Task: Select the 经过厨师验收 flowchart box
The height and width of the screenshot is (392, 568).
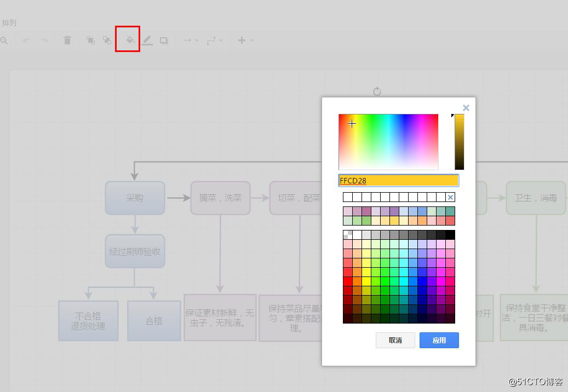Action: 135,251
